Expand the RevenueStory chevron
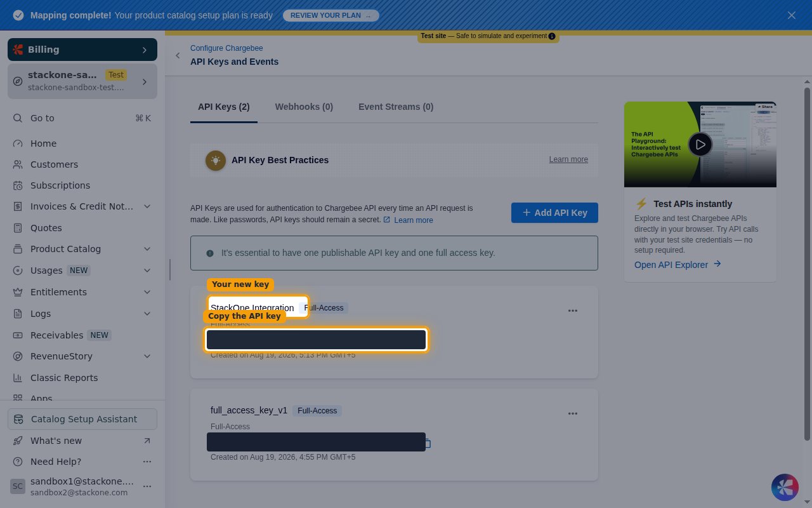The width and height of the screenshot is (812, 508). click(147, 356)
